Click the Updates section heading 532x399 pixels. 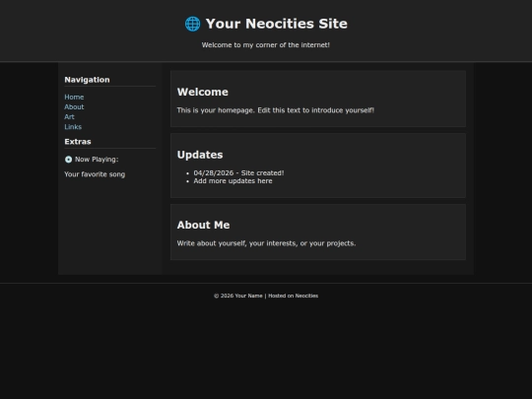[200, 155]
